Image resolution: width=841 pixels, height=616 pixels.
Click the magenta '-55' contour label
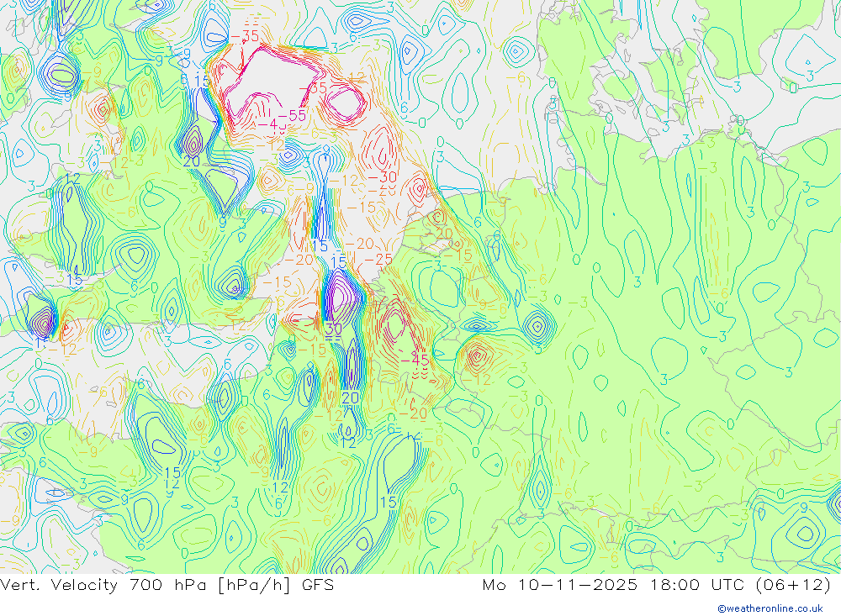coord(292,115)
